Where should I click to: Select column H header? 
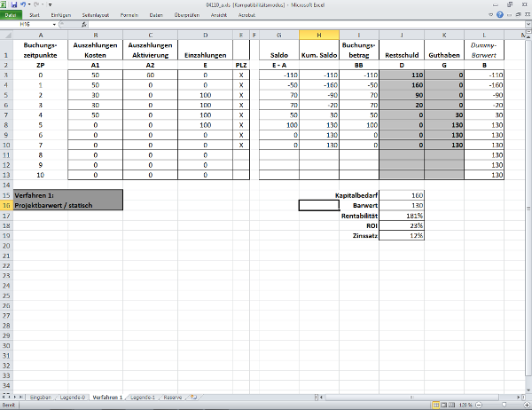click(318, 34)
